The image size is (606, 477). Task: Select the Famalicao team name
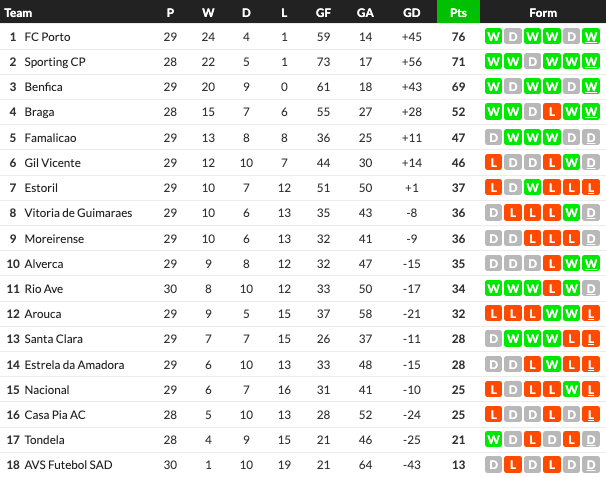pyautogui.click(x=50, y=137)
